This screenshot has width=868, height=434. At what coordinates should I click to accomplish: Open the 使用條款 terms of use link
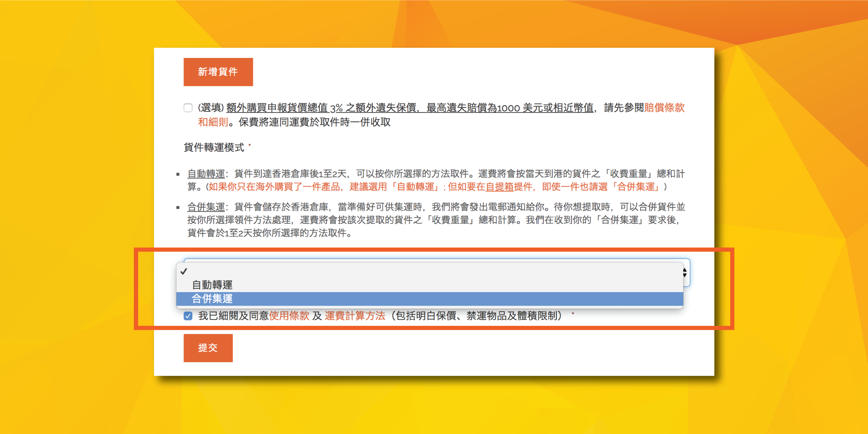[289, 316]
